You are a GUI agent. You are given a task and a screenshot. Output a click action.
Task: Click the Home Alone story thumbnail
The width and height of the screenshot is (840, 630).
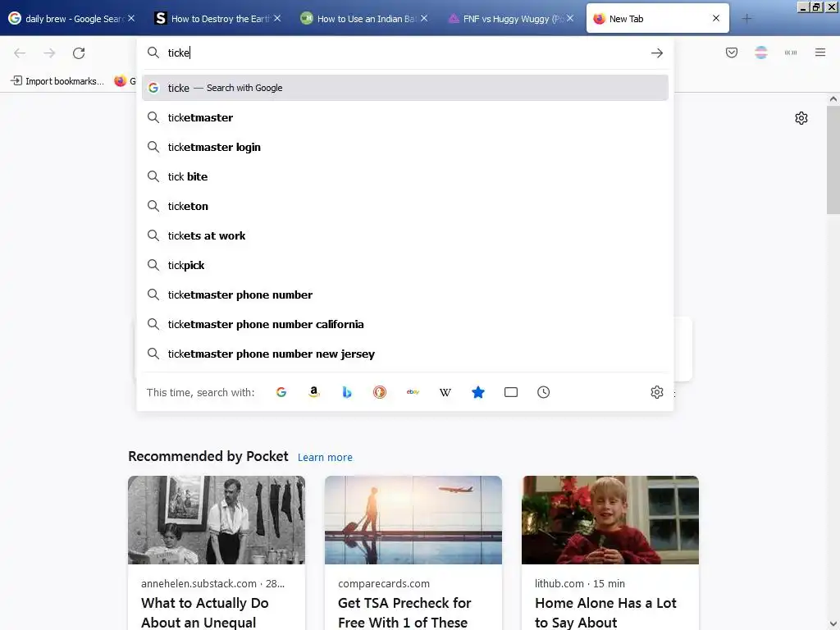point(610,519)
